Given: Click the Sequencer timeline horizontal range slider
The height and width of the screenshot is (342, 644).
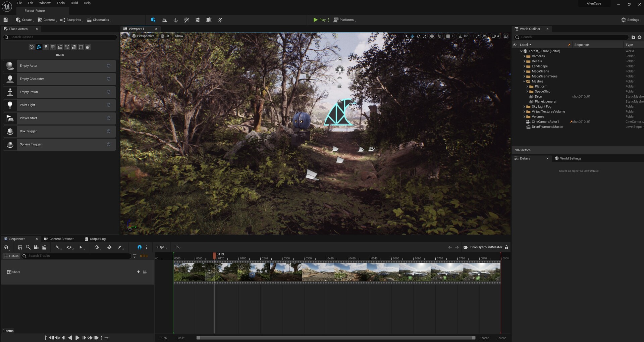Looking at the screenshot, I should (335, 338).
